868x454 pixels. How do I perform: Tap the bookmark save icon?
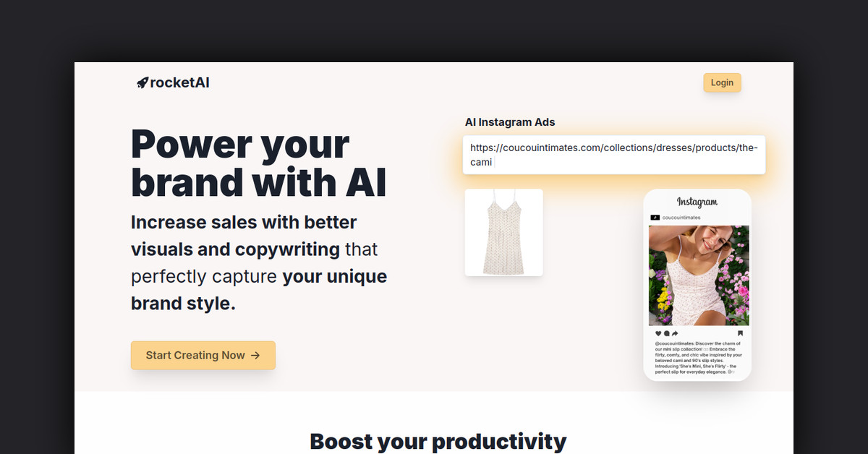click(x=740, y=333)
